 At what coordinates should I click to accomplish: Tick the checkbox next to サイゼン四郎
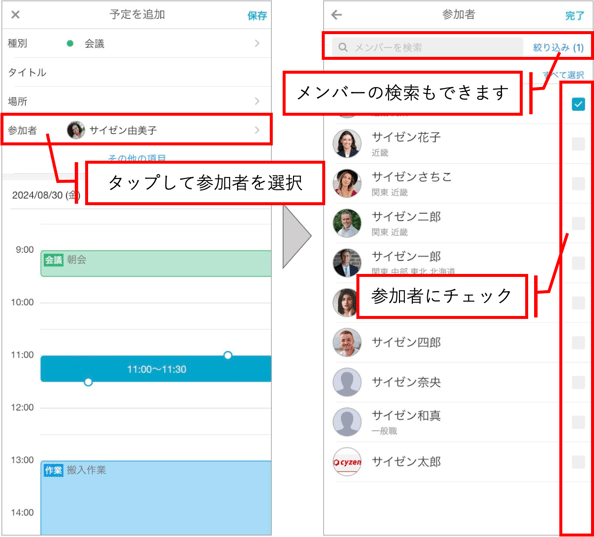pyautogui.click(x=578, y=342)
